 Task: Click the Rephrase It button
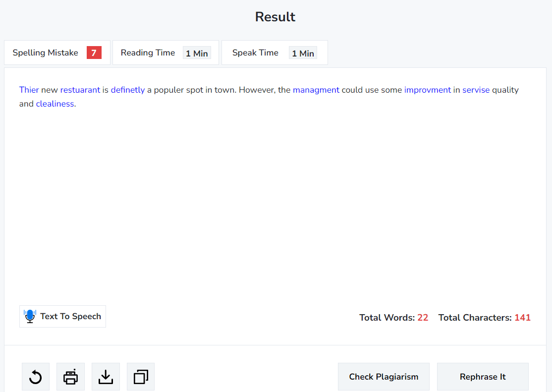tap(482, 377)
